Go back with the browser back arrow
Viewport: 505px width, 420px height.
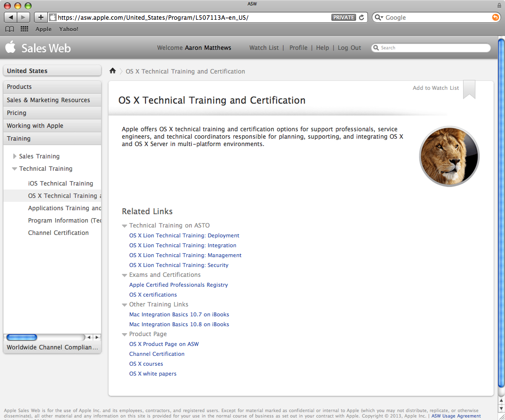coord(10,17)
